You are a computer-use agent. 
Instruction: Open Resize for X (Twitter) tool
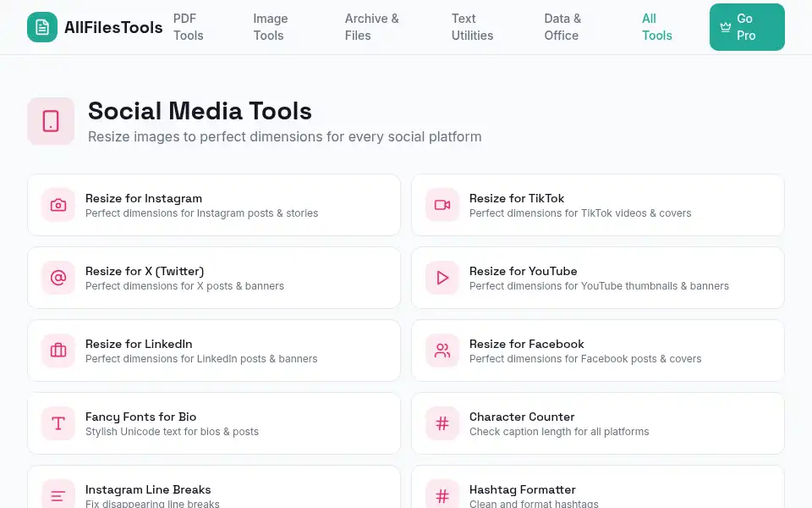click(x=214, y=278)
